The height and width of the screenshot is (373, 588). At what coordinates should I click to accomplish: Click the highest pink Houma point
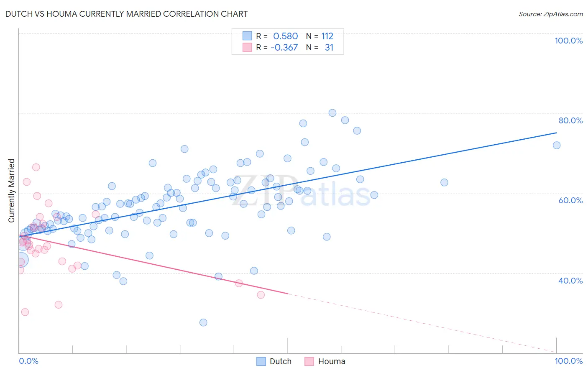tap(36, 167)
